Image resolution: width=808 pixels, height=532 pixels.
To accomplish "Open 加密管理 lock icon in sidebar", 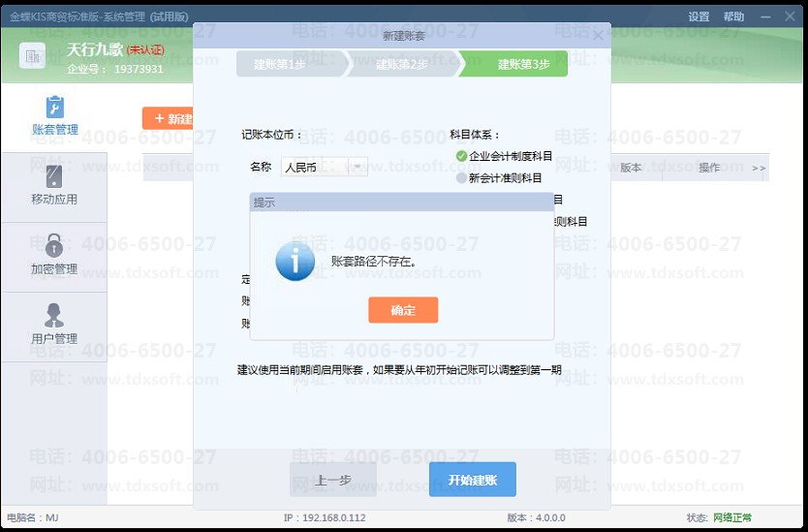I will pyautogui.click(x=54, y=246).
